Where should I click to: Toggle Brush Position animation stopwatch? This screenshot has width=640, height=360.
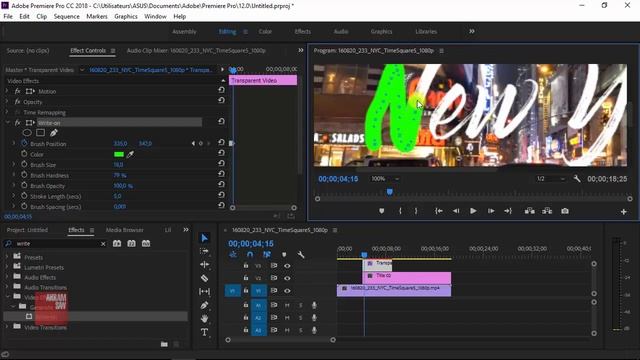pos(24,143)
